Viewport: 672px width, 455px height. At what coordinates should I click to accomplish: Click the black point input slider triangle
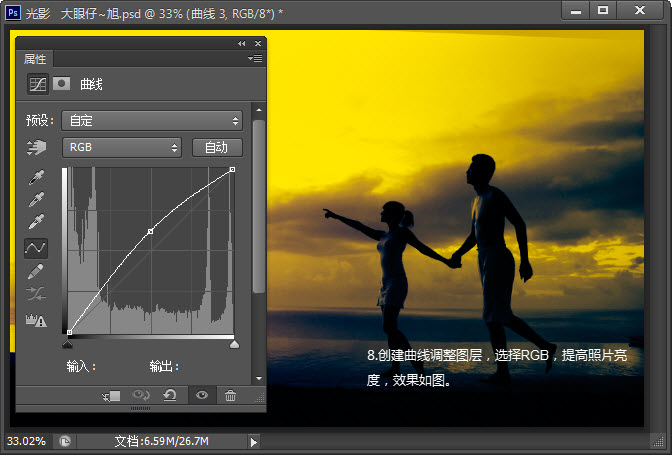(68, 344)
